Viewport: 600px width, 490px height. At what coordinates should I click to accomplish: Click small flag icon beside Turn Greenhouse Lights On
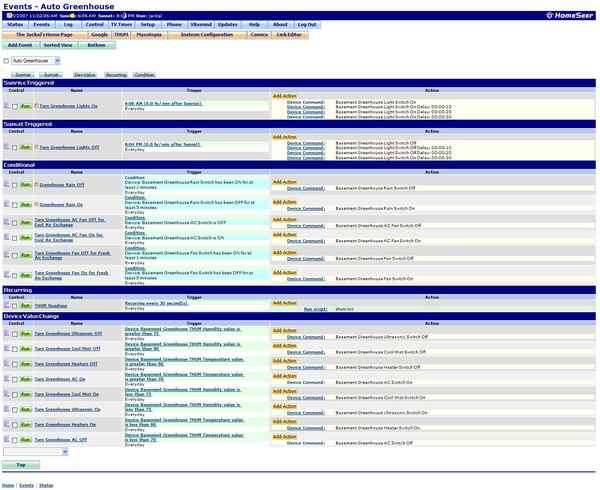[37, 106]
